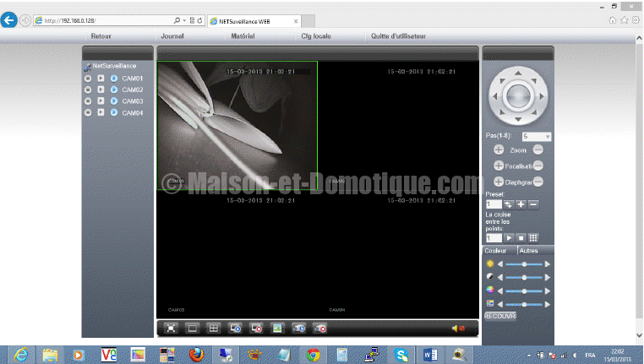644x364 pixels.
Task: Select the CAM01 live video pane
Action: [x=237, y=125]
